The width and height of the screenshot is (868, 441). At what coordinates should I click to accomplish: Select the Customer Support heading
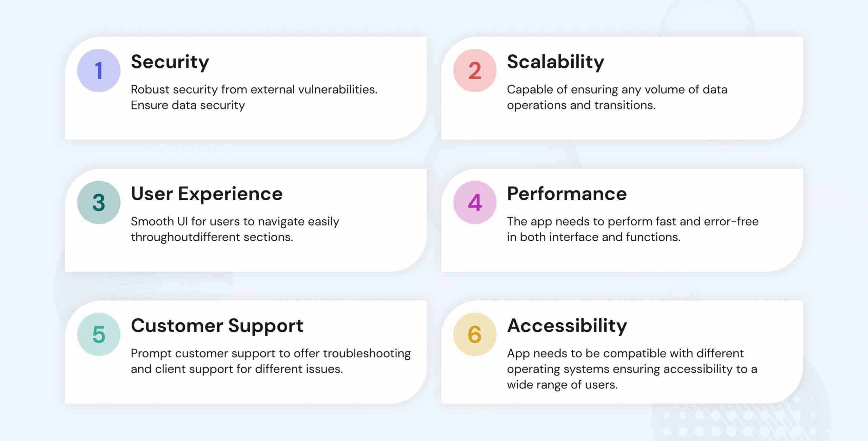217,326
